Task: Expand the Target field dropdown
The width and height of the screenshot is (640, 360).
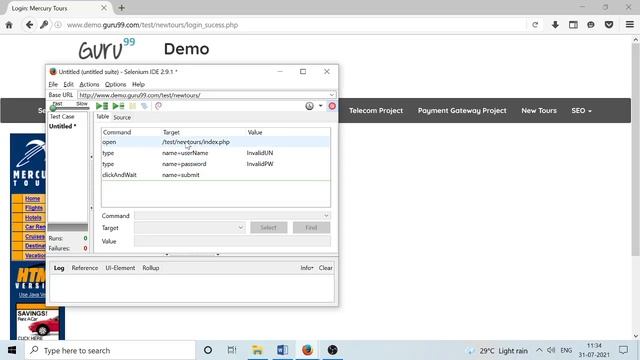Action: 240,227
